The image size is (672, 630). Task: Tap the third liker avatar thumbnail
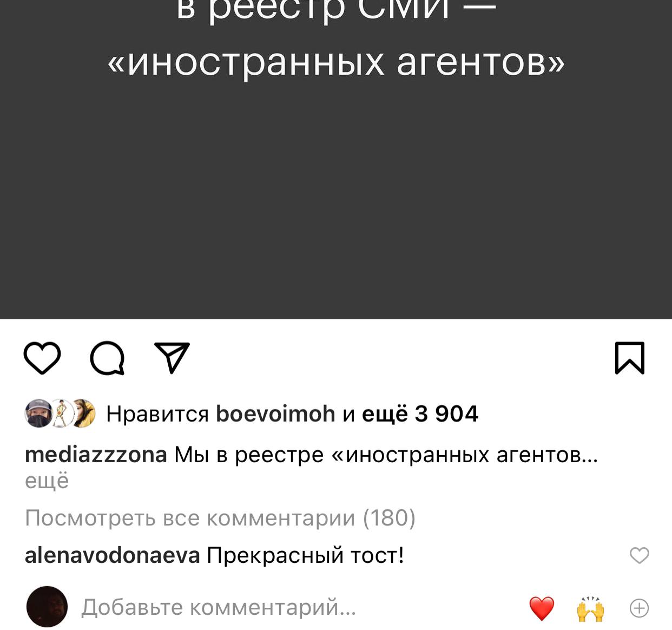click(x=83, y=414)
